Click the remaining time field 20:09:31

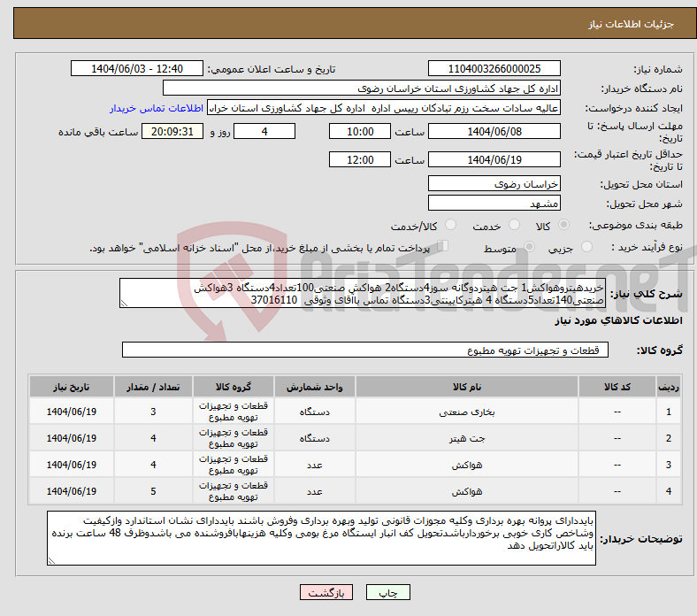point(172,132)
